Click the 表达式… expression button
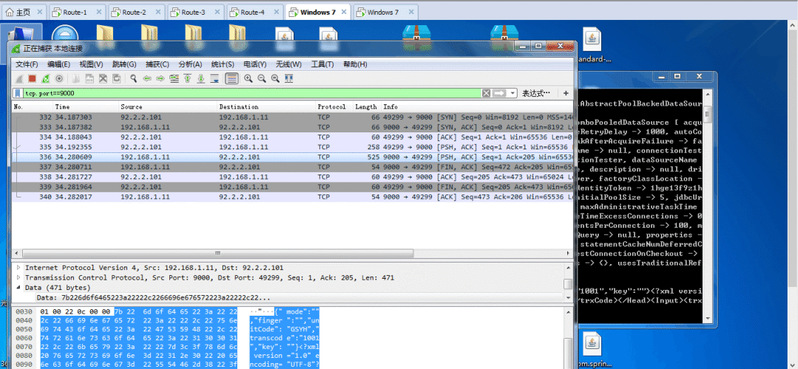798x369 pixels. coord(536,93)
